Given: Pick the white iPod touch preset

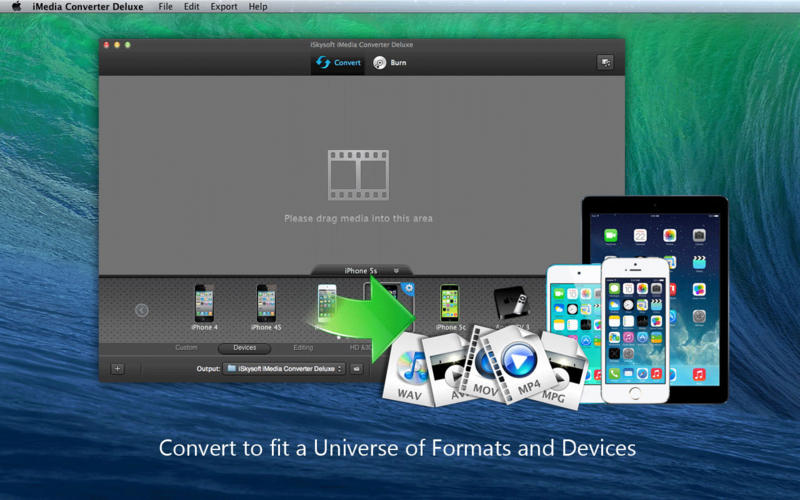Looking at the screenshot, I should [x=327, y=302].
